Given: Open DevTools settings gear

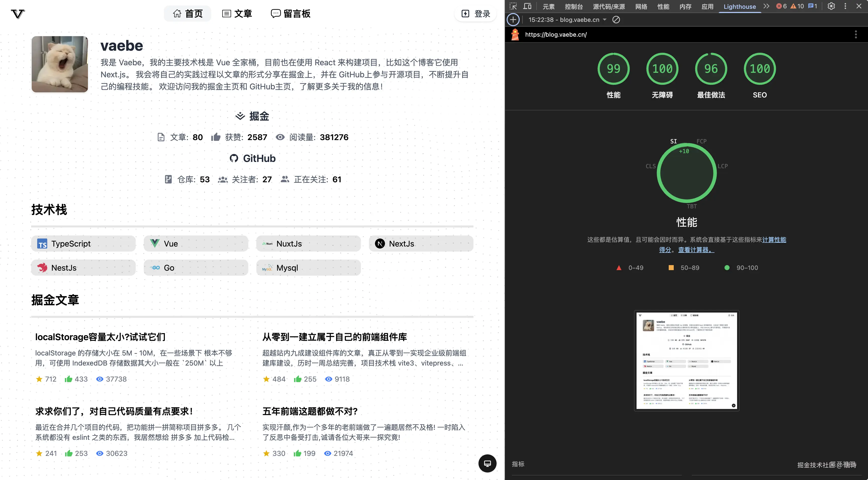Looking at the screenshot, I should coord(831,6).
